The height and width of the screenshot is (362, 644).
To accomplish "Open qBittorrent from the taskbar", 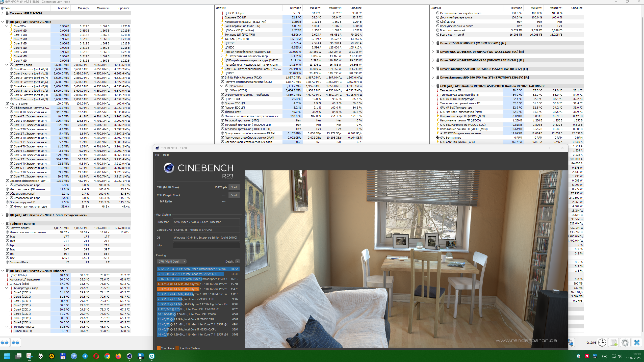I will point(74,356).
